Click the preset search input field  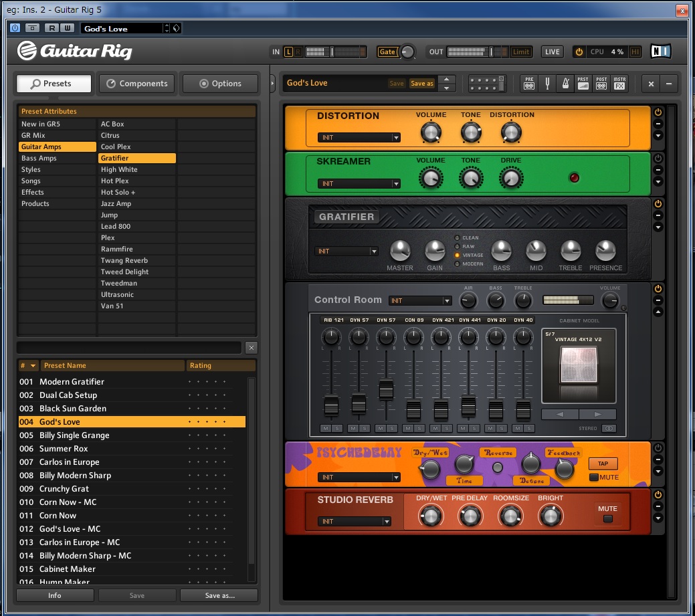(x=129, y=348)
